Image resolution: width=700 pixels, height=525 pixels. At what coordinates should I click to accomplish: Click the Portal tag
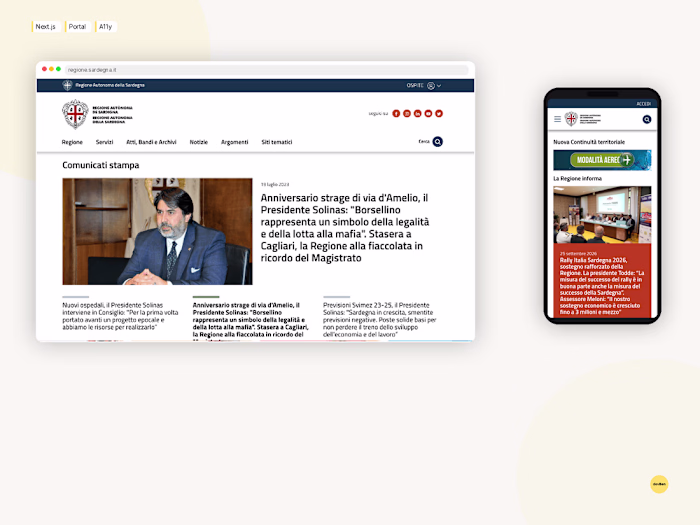(x=77, y=27)
